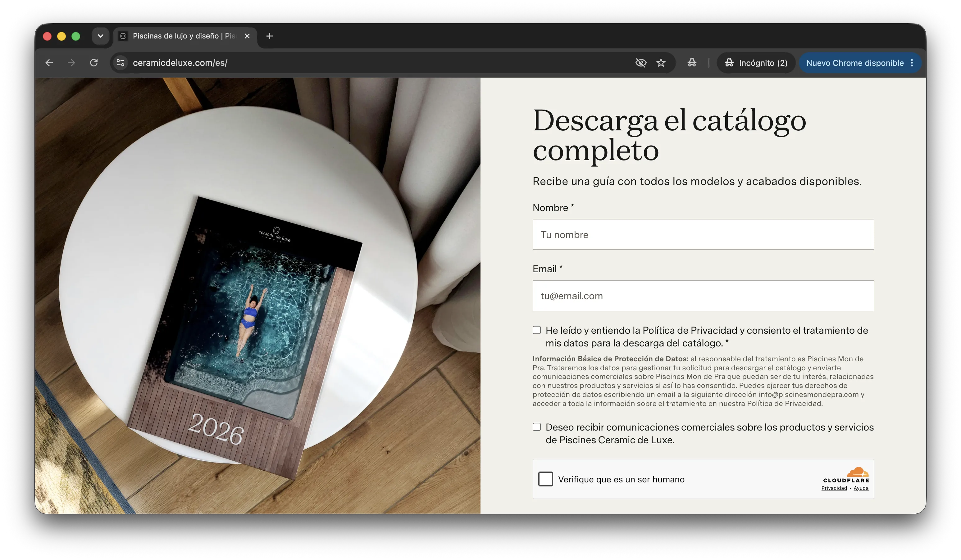
Task: Open the tab search dropdown arrow
Action: [100, 36]
